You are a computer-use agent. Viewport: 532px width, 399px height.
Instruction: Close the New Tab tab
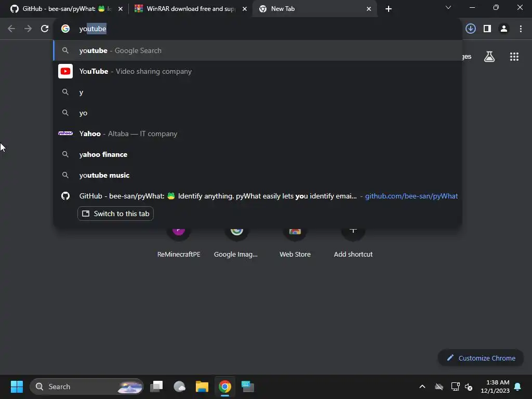pos(369,9)
